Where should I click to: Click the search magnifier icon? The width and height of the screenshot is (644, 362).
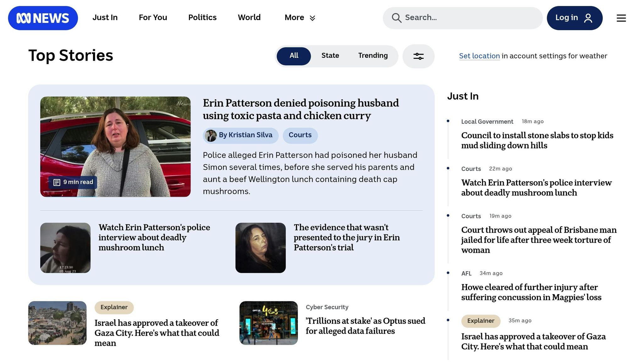(x=397, y=18)
